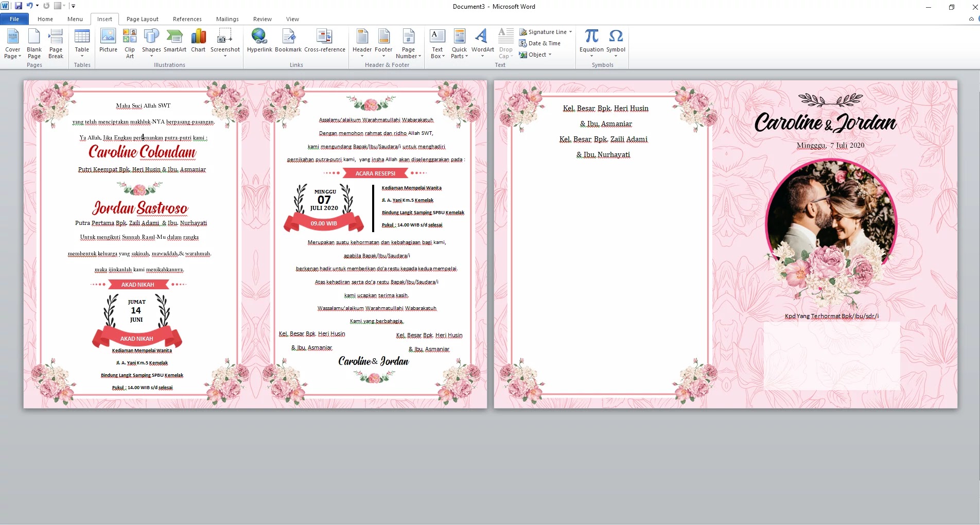Click the Signature Line button
The height and width of the screenshot is (525, 980).
(x=544, y=32)
